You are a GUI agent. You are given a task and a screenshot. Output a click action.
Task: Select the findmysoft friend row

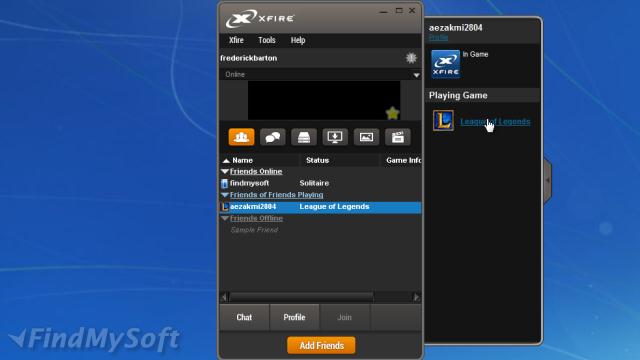pos(321,183)
